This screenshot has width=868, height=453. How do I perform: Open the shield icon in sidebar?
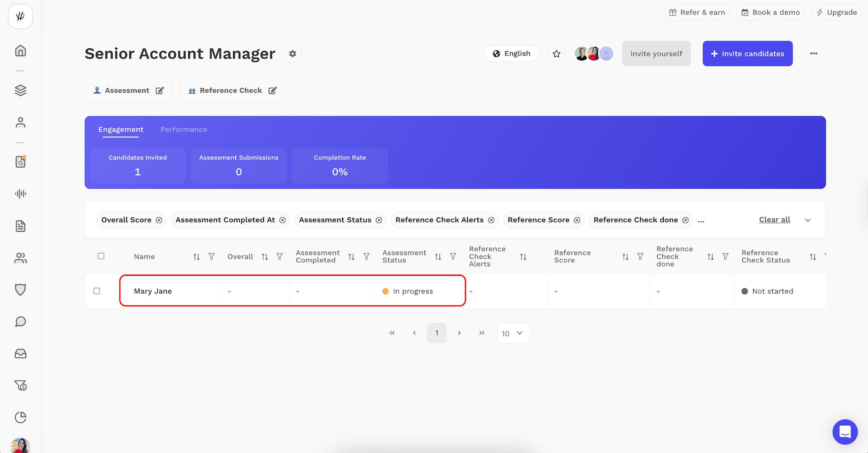(20, 289)
